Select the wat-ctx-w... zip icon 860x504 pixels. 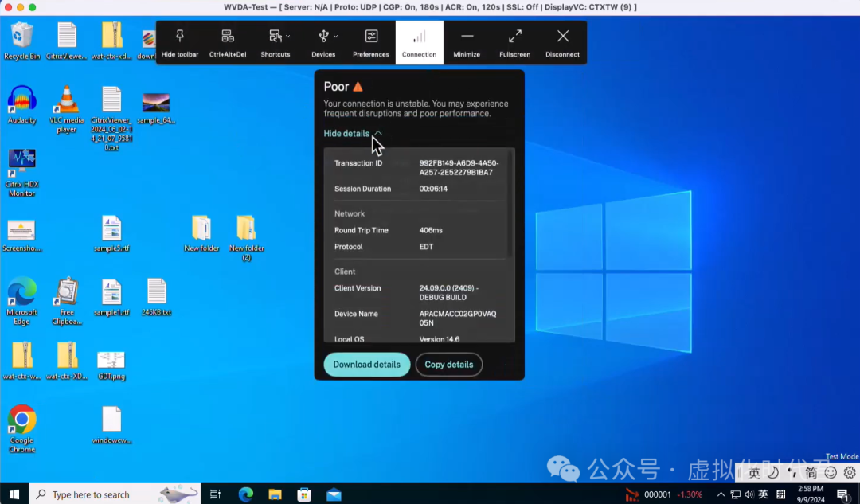22,361
